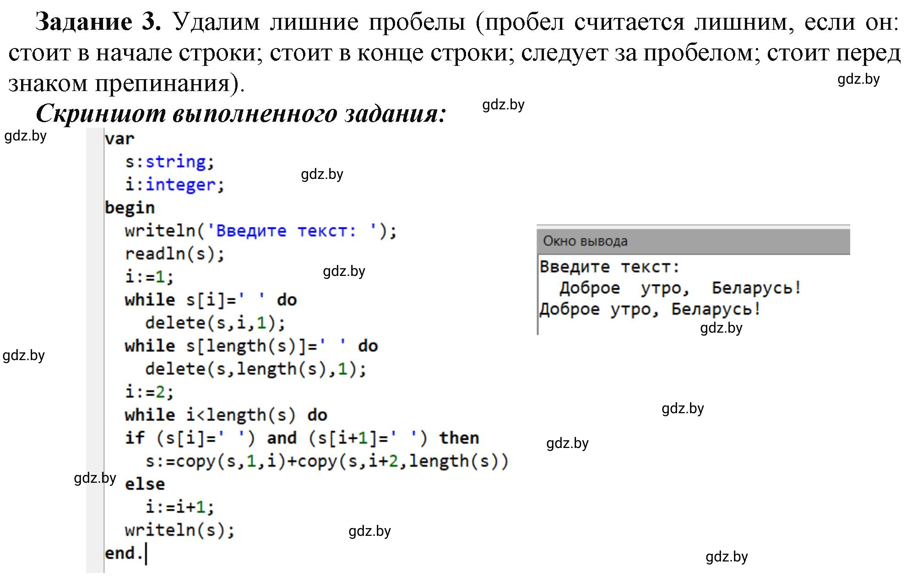Click the 'readln(s);' code line
Screen dimensions: 912x588
(x=175, y=254)
